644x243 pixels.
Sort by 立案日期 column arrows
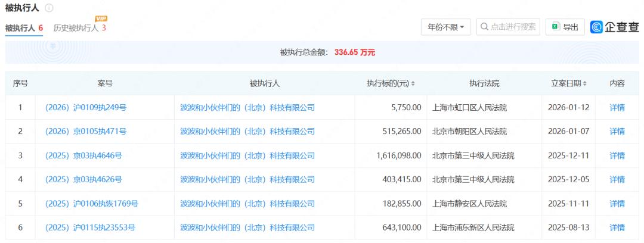(584, 84)
